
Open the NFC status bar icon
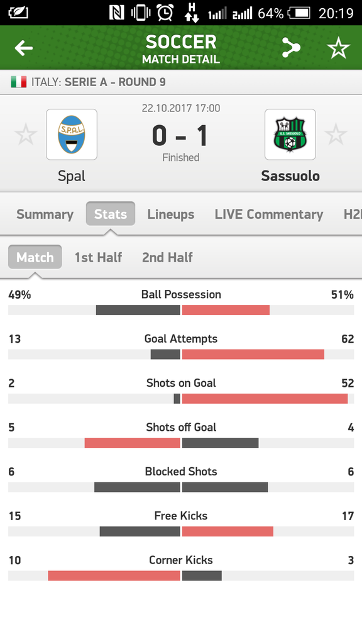[x=116, y=13]
